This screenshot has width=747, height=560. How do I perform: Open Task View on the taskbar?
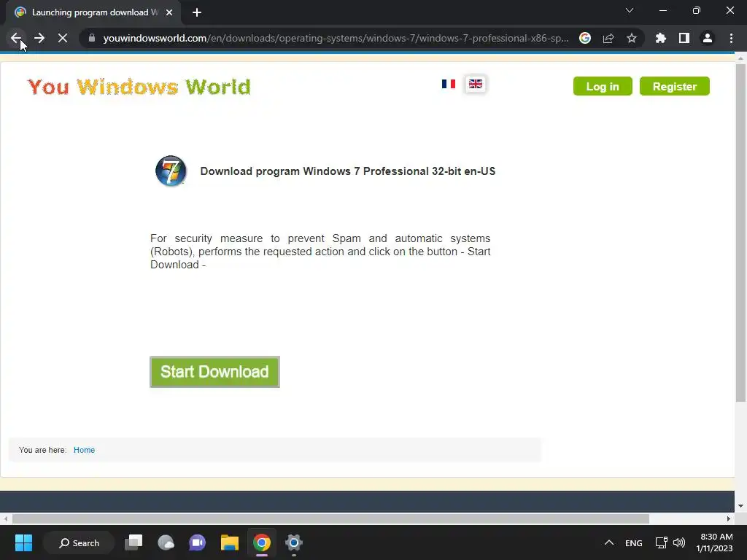[133, 542]
